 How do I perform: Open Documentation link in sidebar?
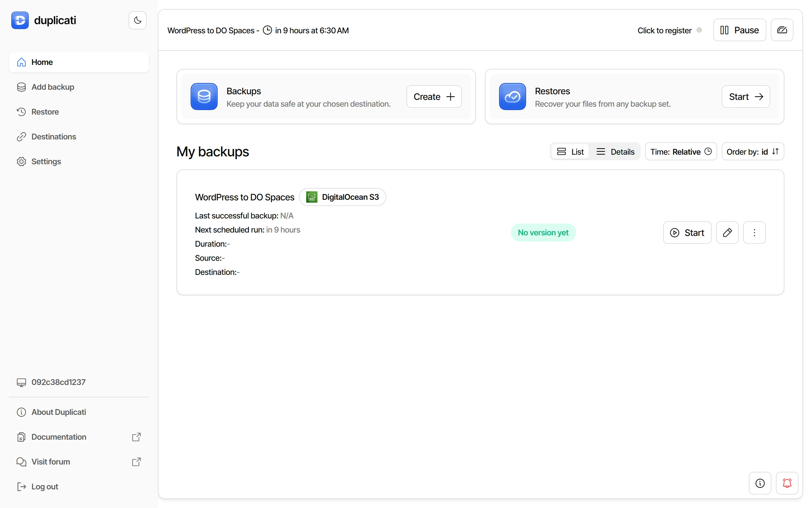79,437
